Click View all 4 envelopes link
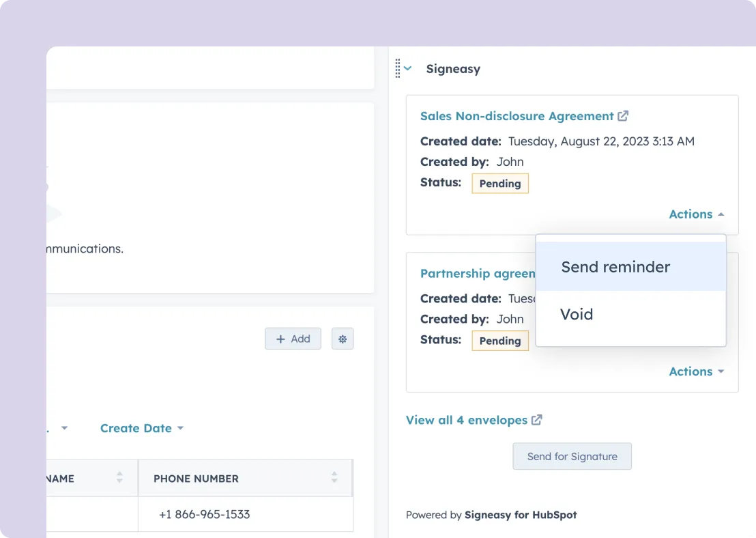756x538 pixels. coord(467,421)
